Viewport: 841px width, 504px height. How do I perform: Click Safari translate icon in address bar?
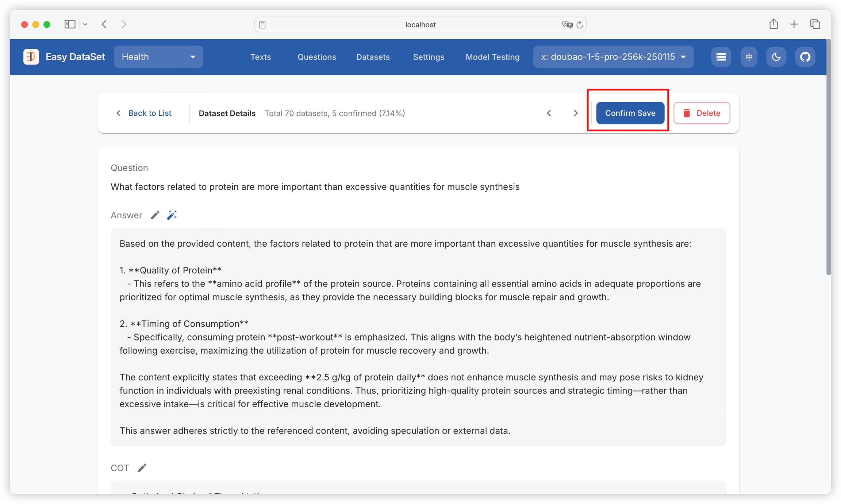point(567,24)
